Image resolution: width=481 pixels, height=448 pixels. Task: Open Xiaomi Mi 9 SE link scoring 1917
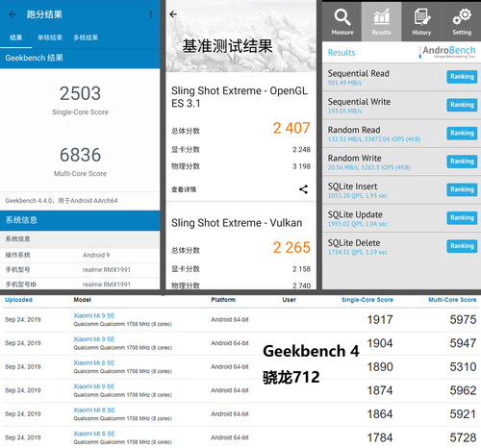pos(94,315)
